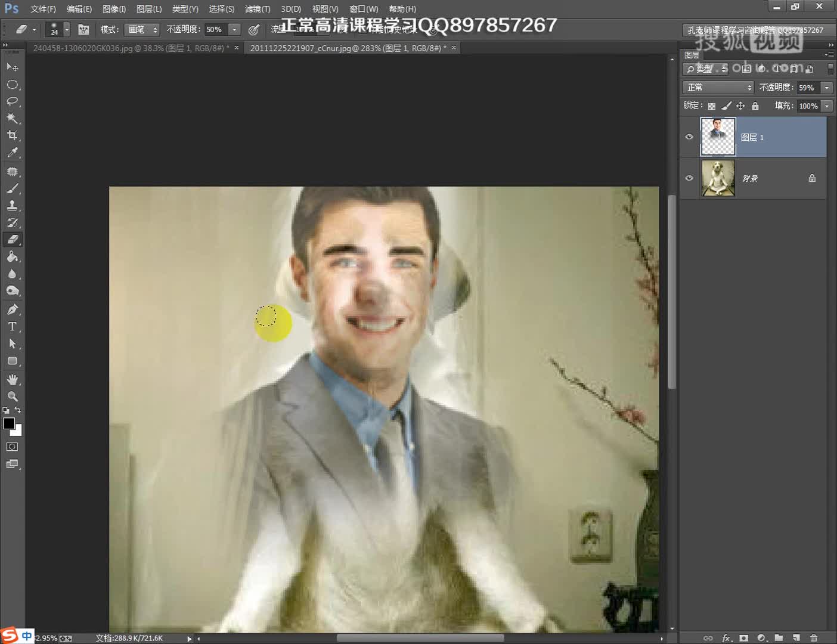
Task: Select the Blur tool
Action: 12,274
